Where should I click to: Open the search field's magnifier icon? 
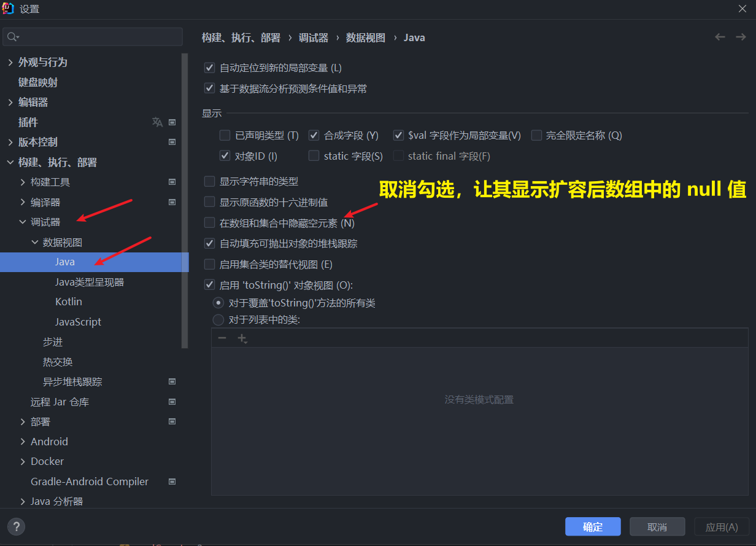13,37
